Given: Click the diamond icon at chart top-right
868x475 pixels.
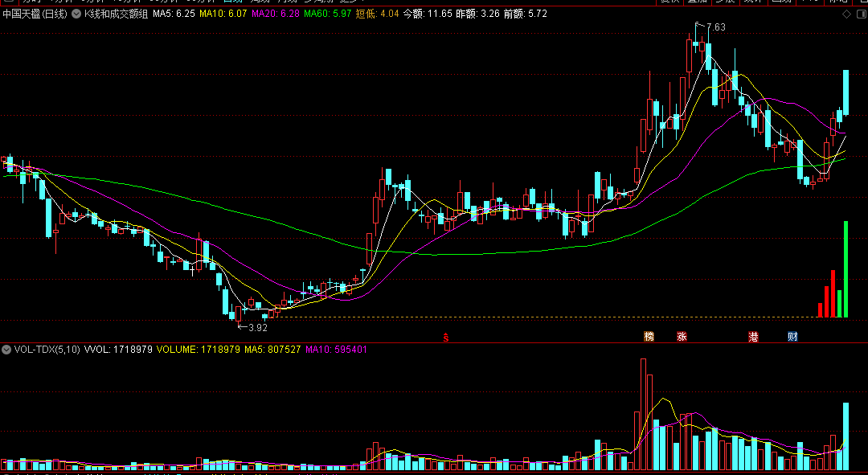Looking at the screenshot, I should pos(846,14).
